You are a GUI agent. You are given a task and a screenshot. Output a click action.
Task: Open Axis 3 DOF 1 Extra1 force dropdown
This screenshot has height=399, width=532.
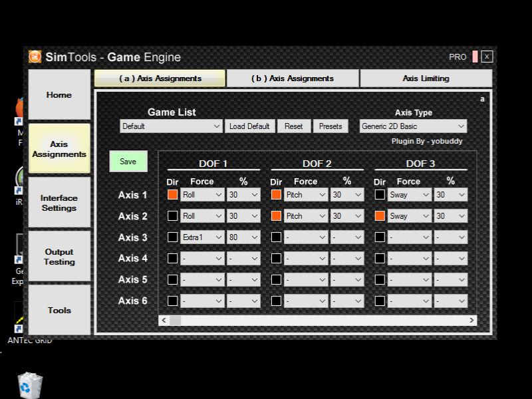coord(202,237)
